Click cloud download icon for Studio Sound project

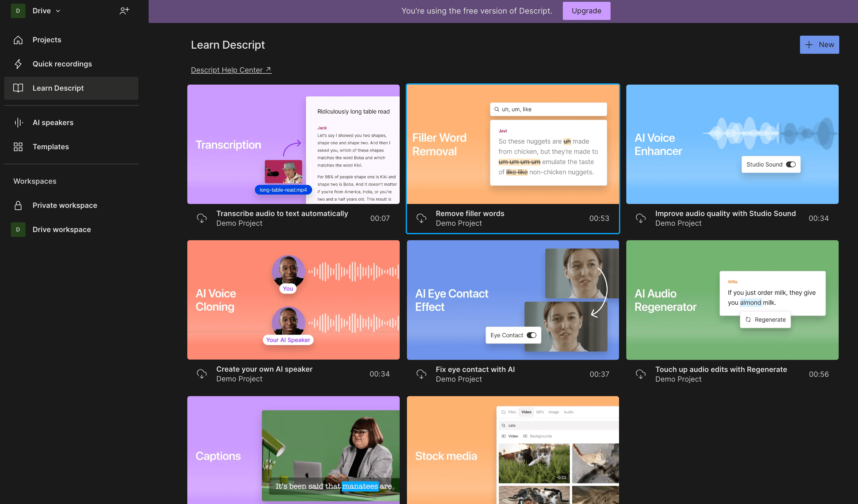click(x=640, y=218)
